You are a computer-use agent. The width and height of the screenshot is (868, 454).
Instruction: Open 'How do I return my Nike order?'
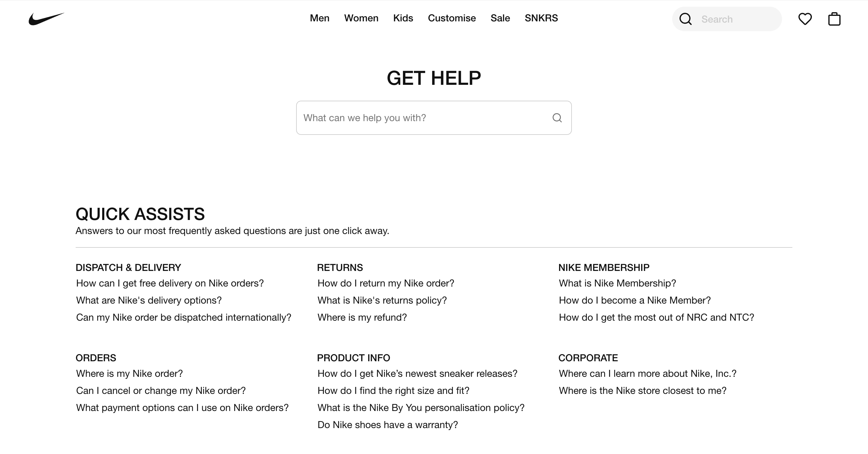[x=386, y=283]
